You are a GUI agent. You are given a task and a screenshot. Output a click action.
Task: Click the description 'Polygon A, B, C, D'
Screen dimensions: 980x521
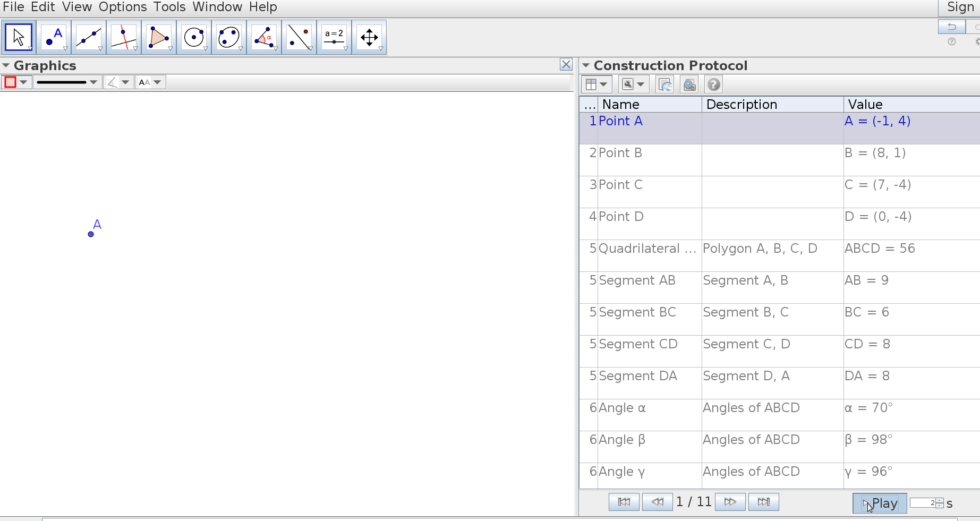click(x=760, y=249)
